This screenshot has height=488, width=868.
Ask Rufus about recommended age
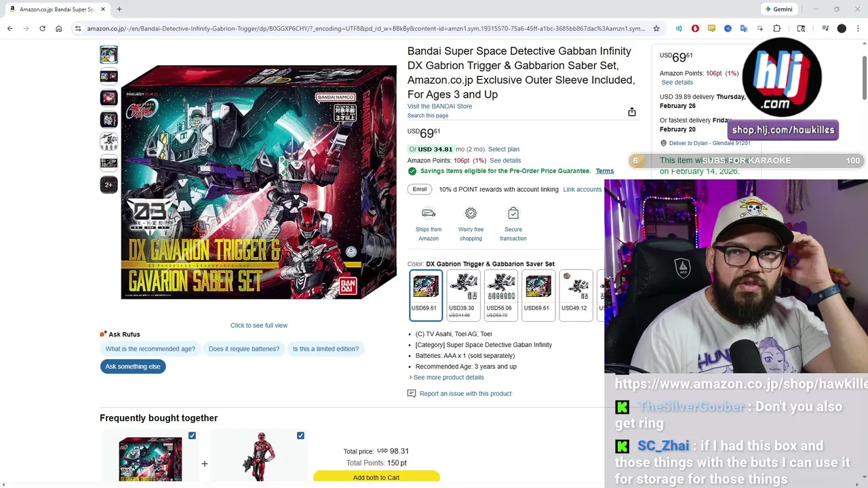150,349
